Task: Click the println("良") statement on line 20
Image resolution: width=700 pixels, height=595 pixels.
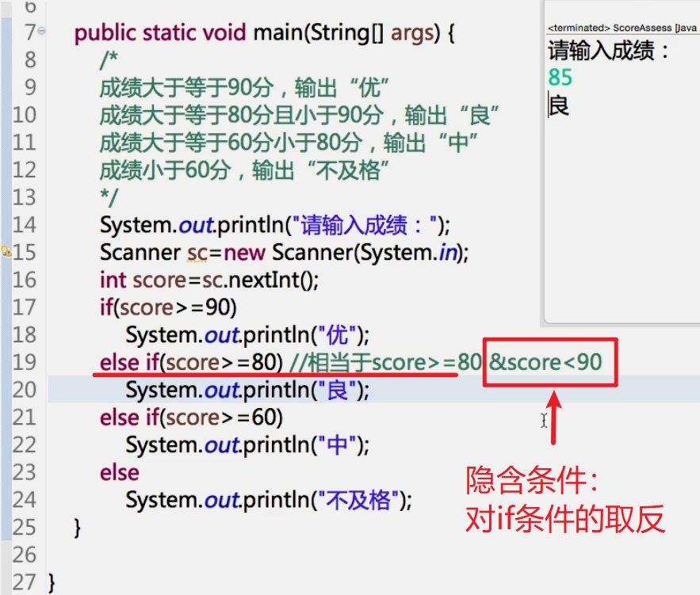Action: [x=247, y=391]
